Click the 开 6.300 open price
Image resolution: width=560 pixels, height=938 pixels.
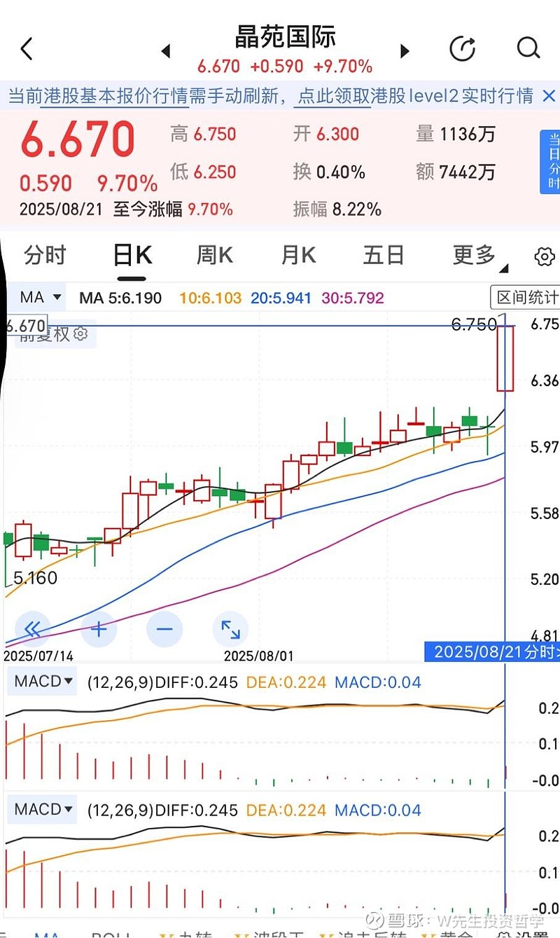pos(326,135)
